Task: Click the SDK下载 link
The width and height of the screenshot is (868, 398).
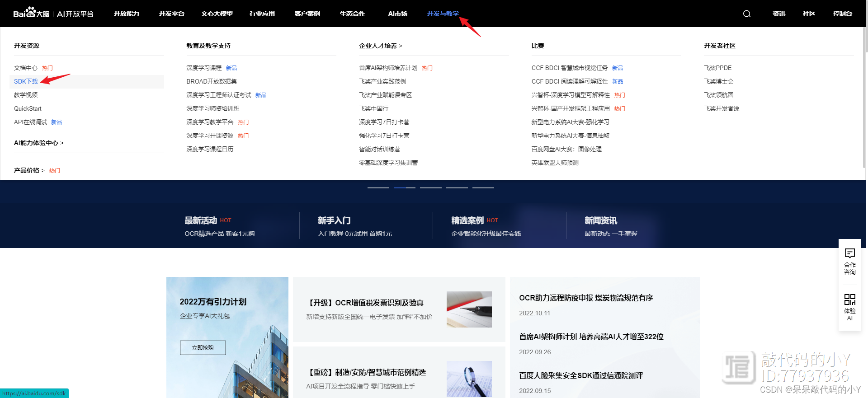Action: click(x=26, y=81)
